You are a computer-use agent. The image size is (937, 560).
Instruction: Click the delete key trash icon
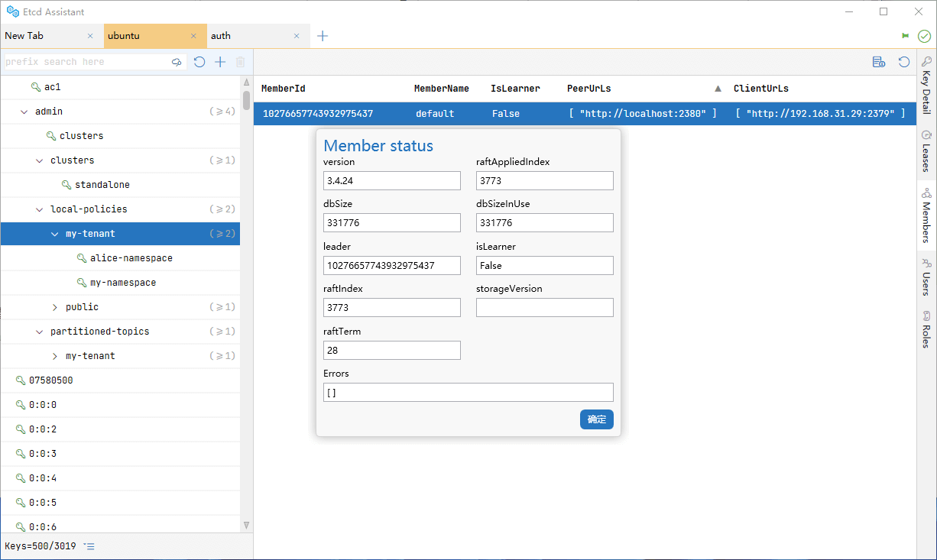coord(240,62)
